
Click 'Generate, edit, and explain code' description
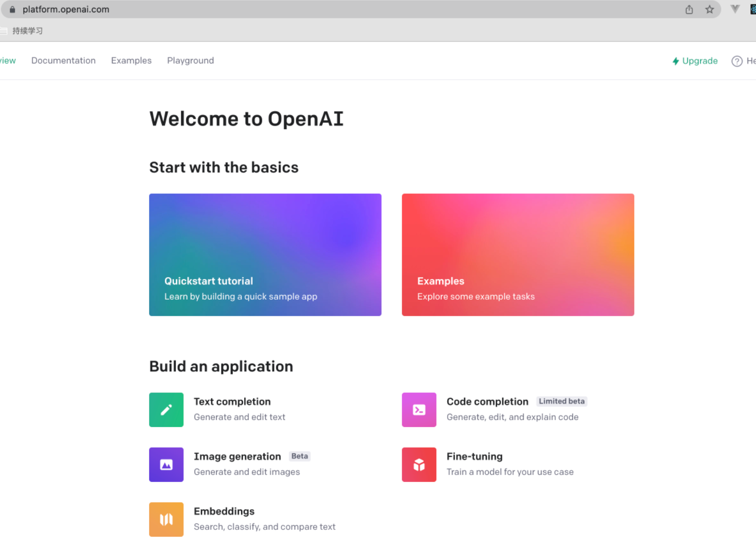click(512, 417)
